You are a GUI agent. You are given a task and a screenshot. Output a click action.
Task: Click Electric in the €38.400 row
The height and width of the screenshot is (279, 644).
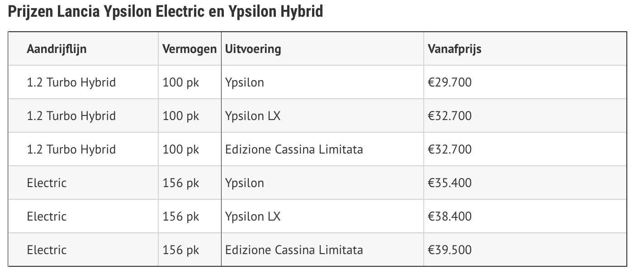pos(47,216)
